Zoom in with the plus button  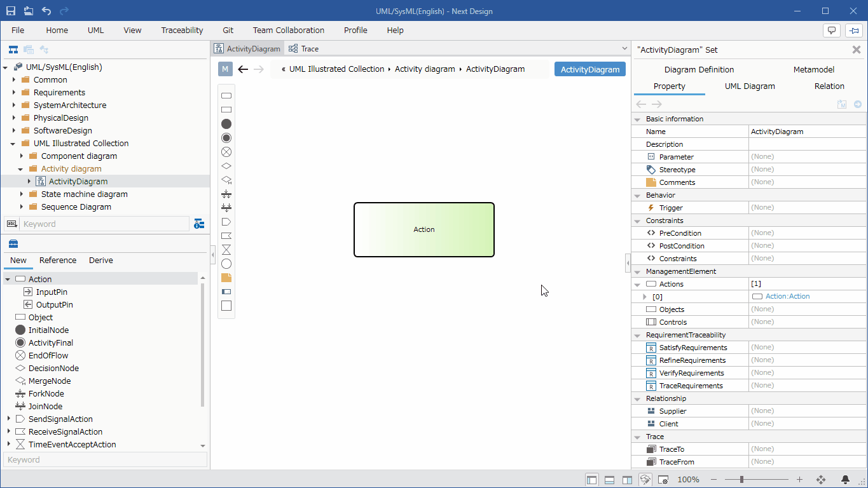coord(799,480)
